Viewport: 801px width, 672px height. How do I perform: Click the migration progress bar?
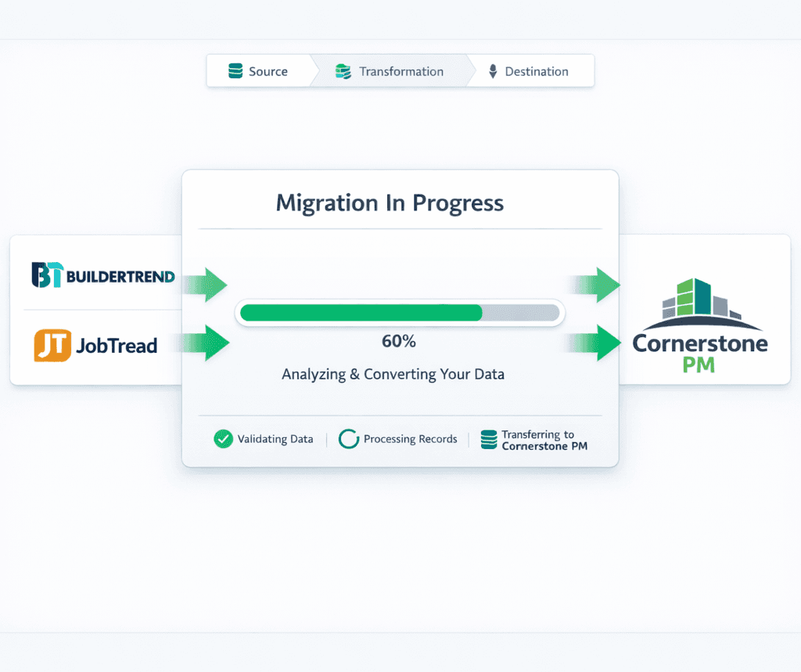pyautogui.click(x=400, y=313)
